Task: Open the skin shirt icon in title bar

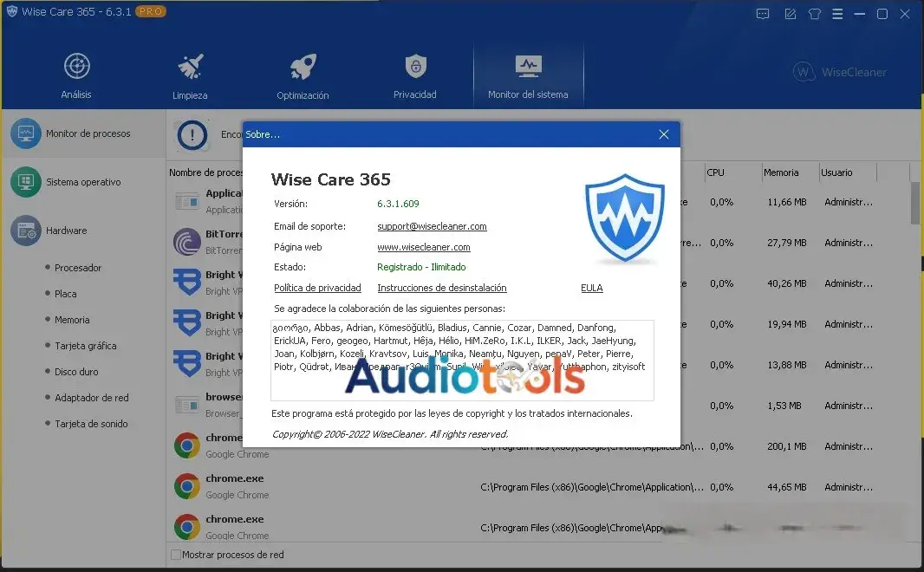Action: pos(815,14)
